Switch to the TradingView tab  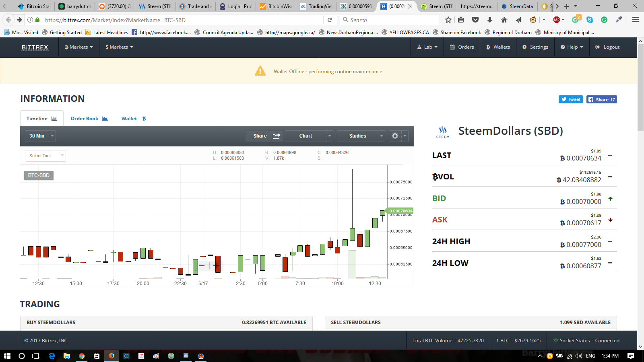[316, 6]
